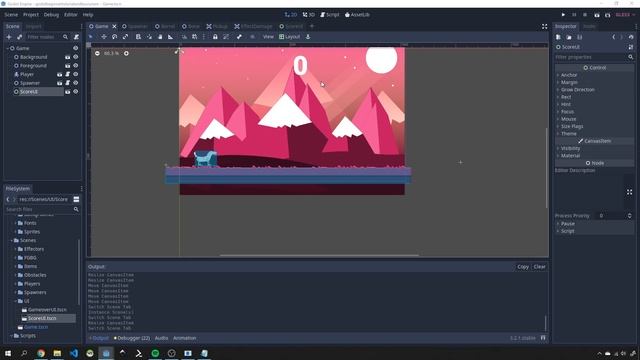
Task: Hide the ScoreUI node
Action: [76, 92]
